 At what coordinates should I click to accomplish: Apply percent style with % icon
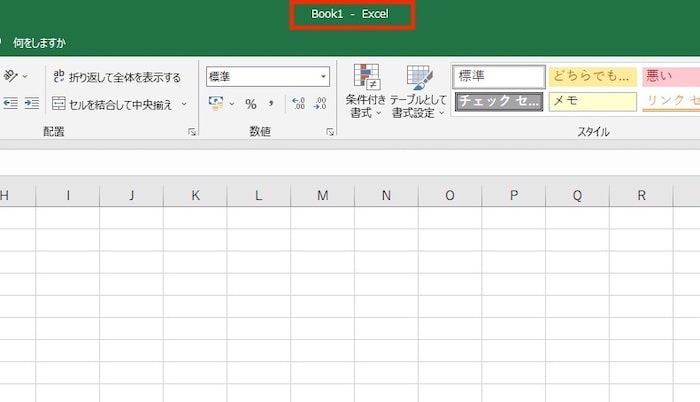[250, 104]
